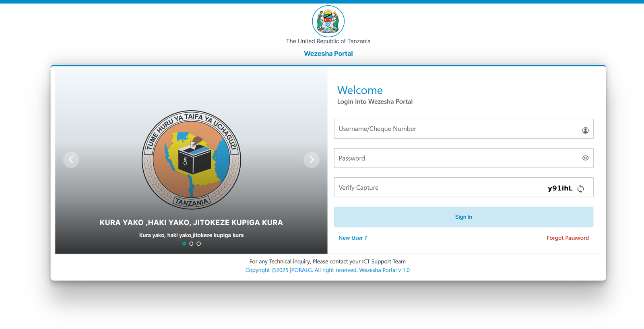The height and width of the screenshot is (329, 644).
Task: Open the New User ? registration link
Action: point(352,238)
